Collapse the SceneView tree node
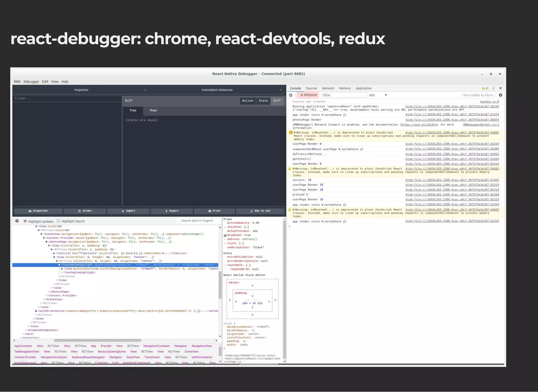Screen dimensions: 538x392 pos(41,234)
